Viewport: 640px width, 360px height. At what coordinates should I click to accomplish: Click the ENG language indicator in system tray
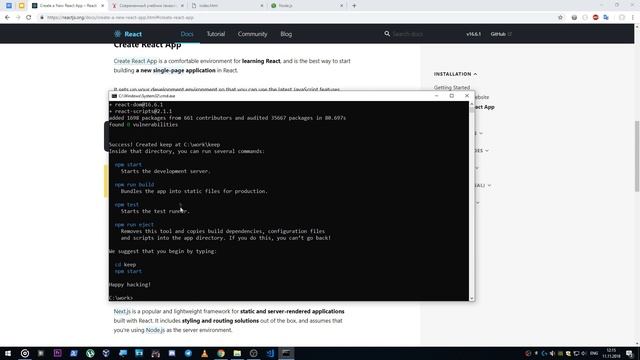pos(594,353)
